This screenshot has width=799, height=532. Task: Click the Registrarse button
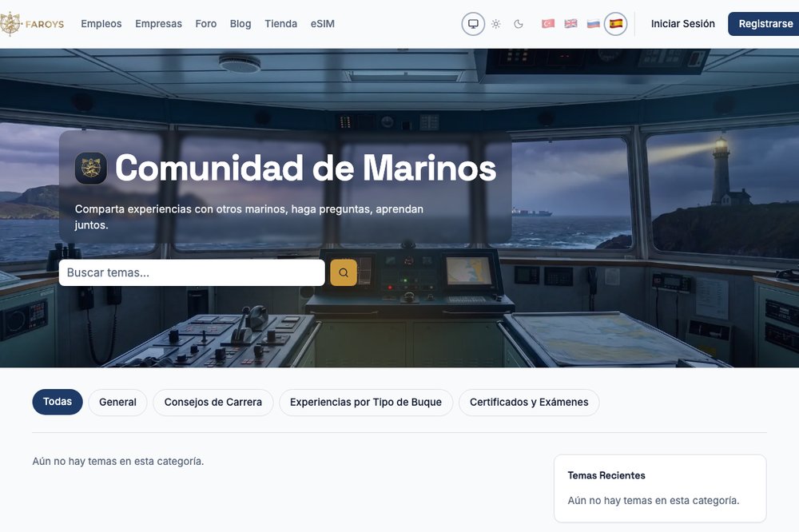pyautogui.click(x=763, y=24)
